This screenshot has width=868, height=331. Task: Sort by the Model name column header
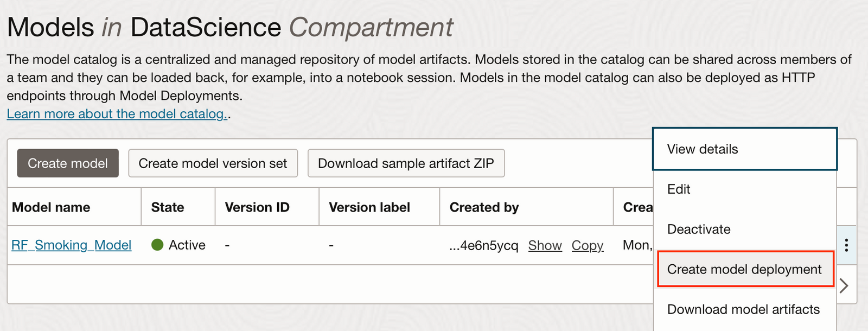click(50, 207)
